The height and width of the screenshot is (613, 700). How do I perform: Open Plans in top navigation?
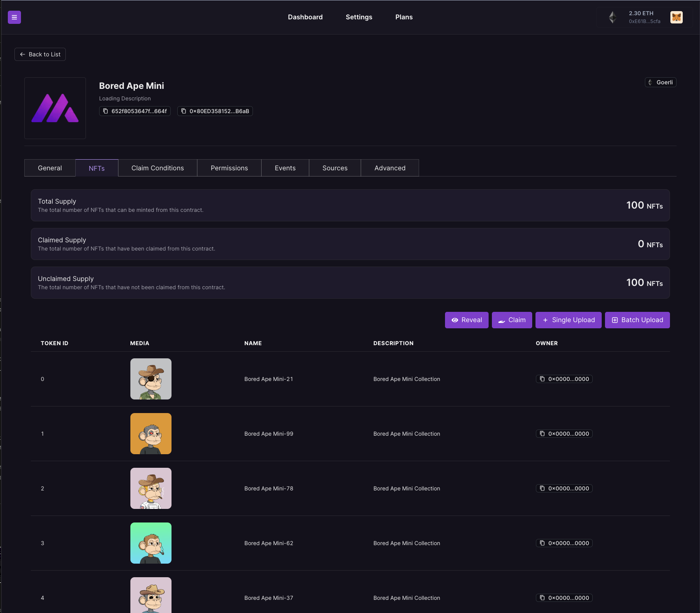coord(404,17)
